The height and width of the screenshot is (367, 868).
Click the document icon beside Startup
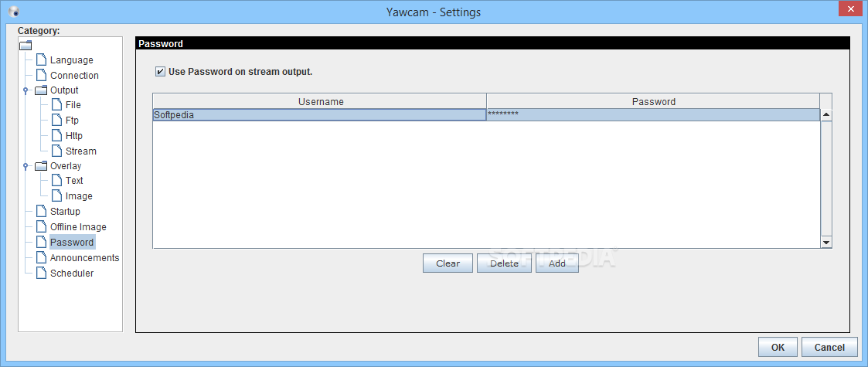pos(41,212)
